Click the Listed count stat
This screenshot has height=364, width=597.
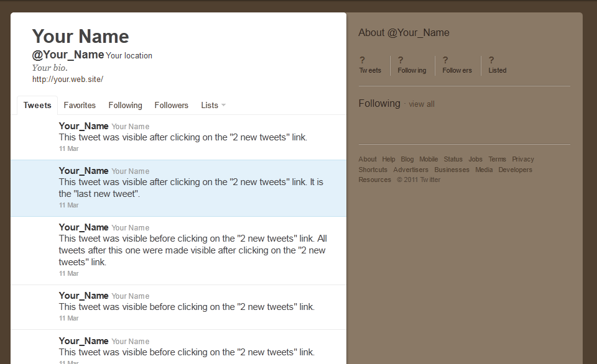tap(497, 65)
